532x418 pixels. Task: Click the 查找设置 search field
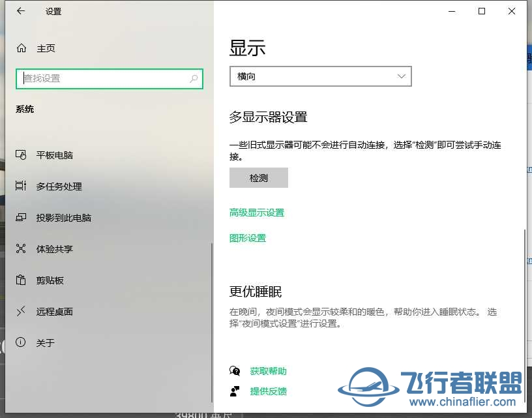109,78
